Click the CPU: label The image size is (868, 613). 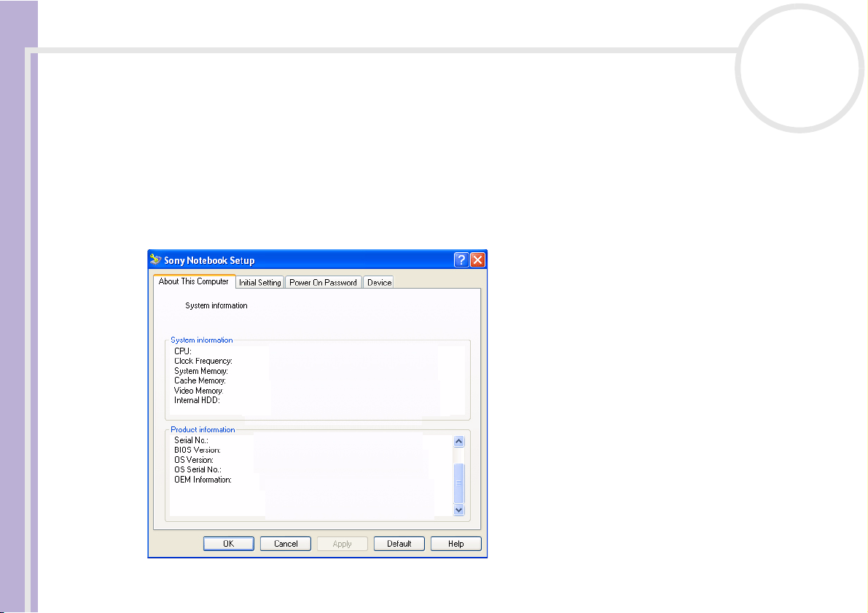(183, 351)
